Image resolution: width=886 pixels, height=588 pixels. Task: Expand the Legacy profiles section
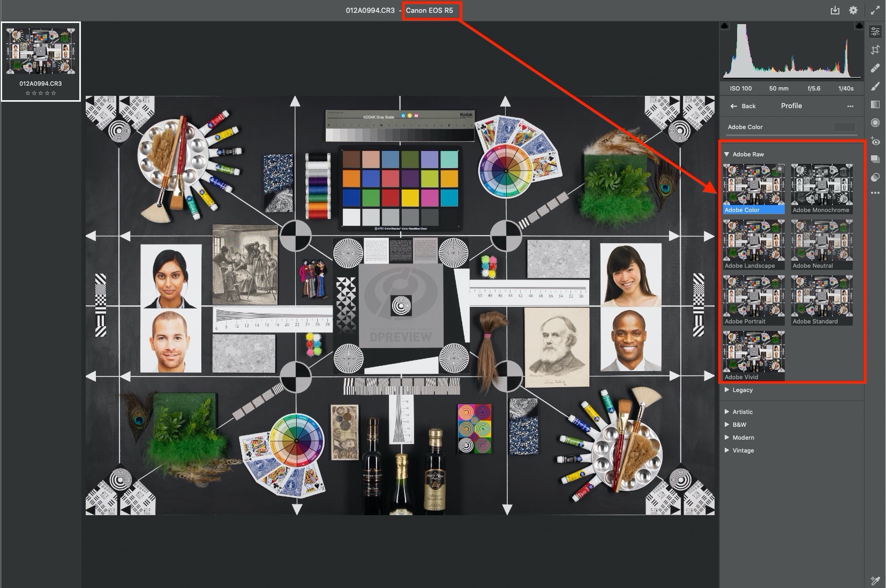coord(741,390)
